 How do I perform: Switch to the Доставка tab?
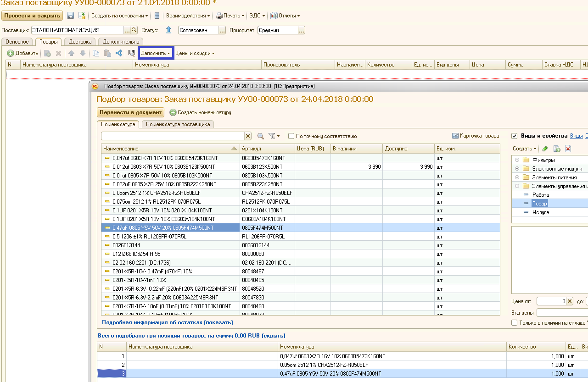80,42
